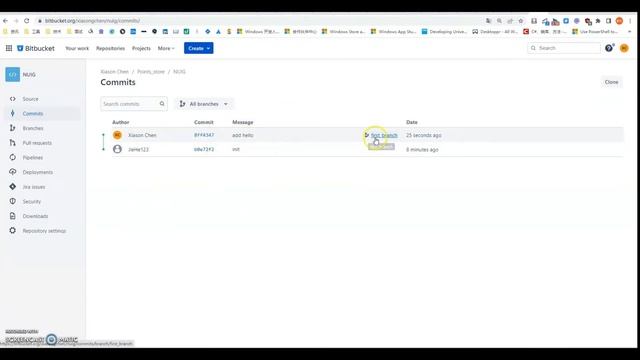Go back with the browser back arrow
640x360 pixels.
5,21
